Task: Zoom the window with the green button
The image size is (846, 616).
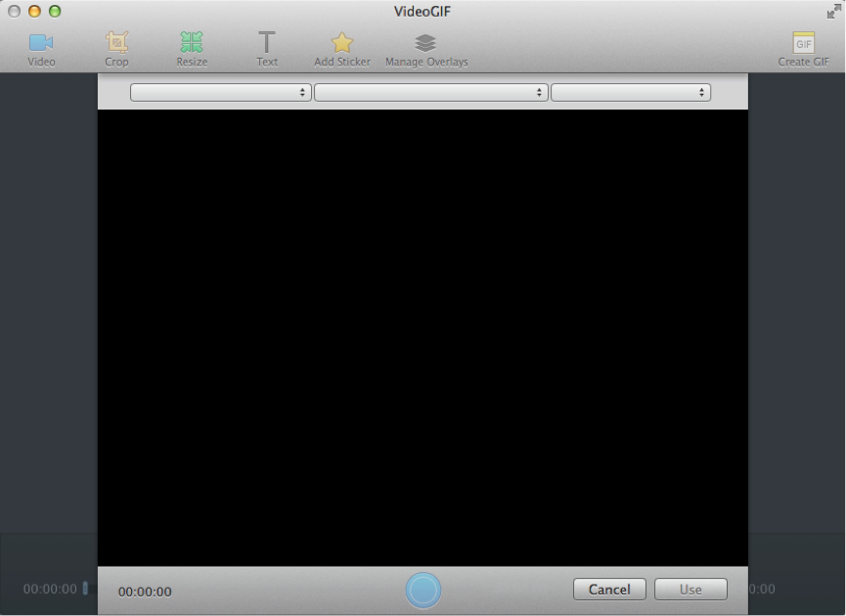Action: (55, 12)
